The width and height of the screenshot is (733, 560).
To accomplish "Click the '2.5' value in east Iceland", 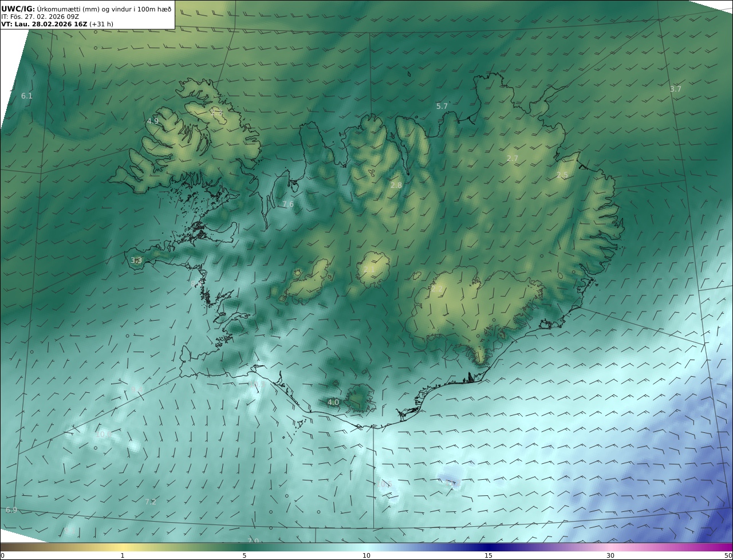I will coord(562,175).
